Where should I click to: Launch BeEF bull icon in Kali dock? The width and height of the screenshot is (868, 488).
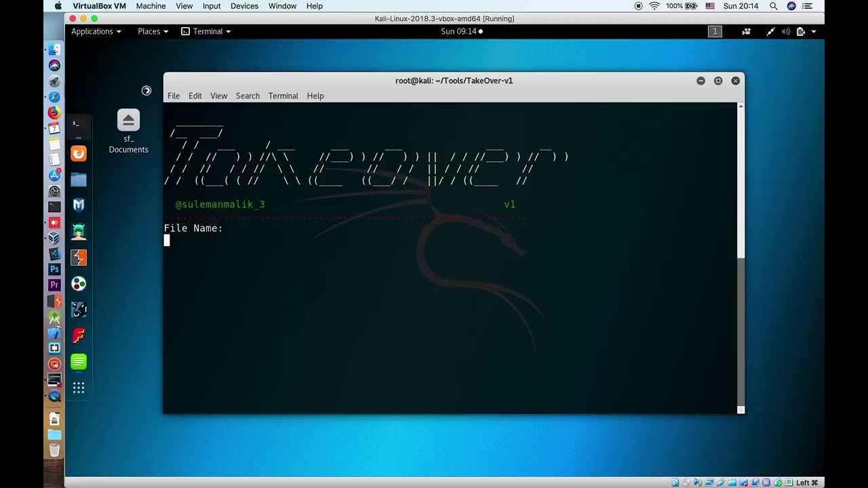pos(79,310)
